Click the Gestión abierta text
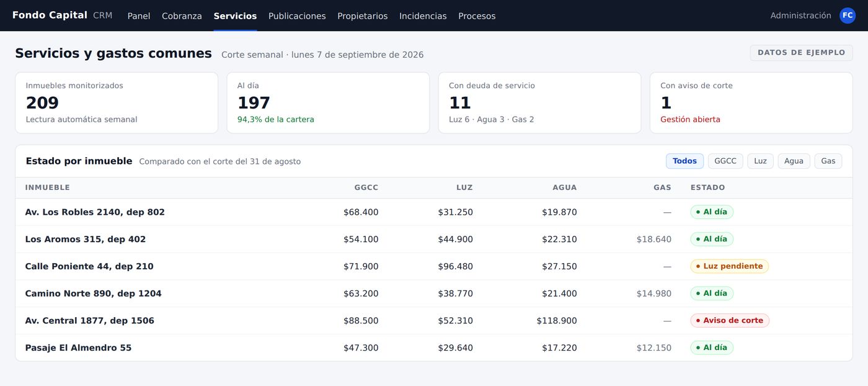 coord(690,120)
